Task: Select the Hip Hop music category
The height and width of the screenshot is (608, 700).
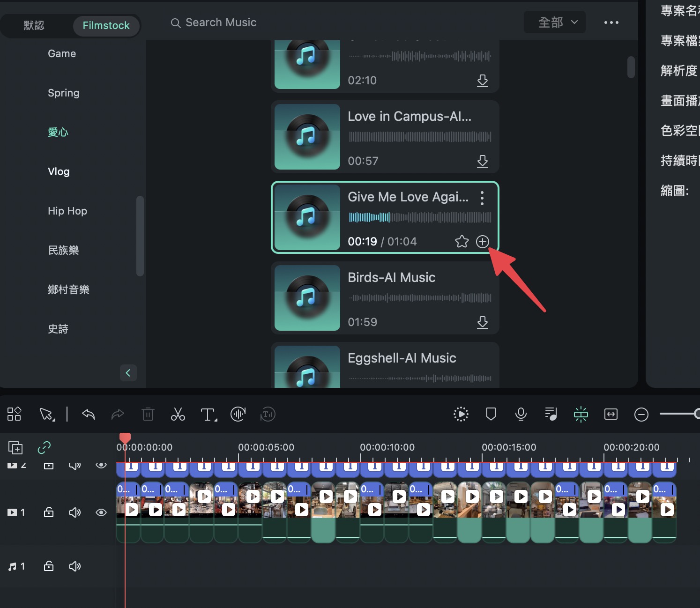Action: 67,211
